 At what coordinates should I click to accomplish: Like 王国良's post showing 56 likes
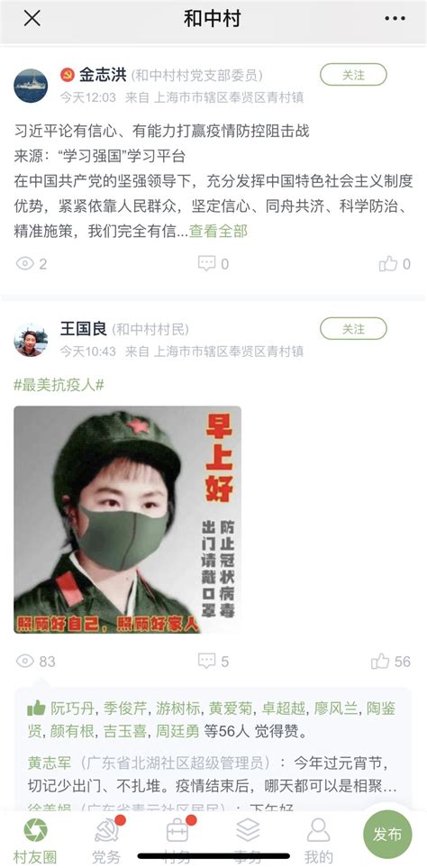[380, 661]
